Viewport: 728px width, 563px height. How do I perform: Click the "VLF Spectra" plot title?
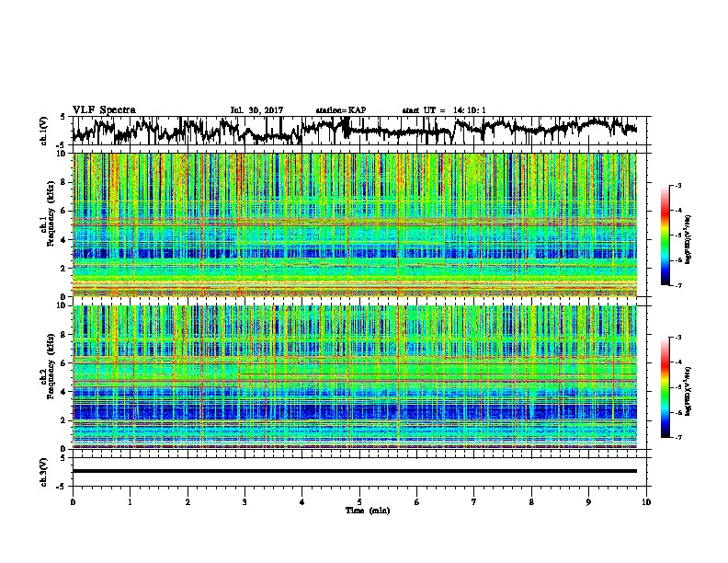(104, 110)
